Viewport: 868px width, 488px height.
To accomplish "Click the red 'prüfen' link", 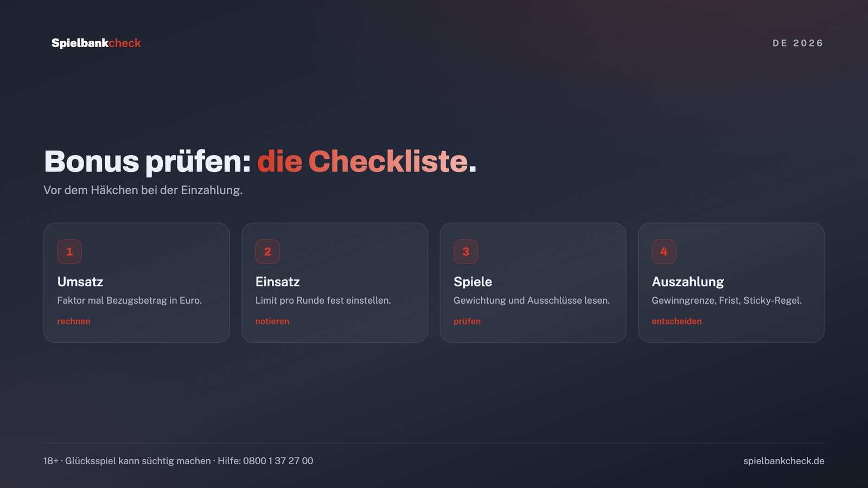I will coord(467,322).
